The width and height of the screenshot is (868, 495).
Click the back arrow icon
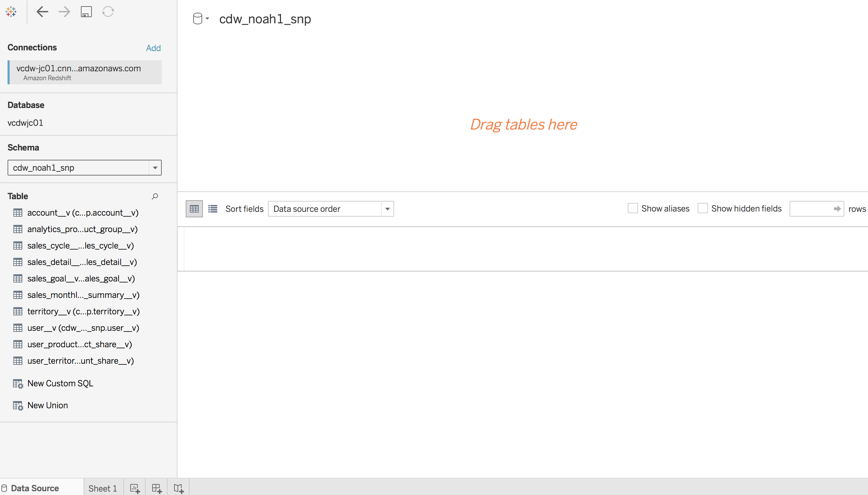coord(42,12)
